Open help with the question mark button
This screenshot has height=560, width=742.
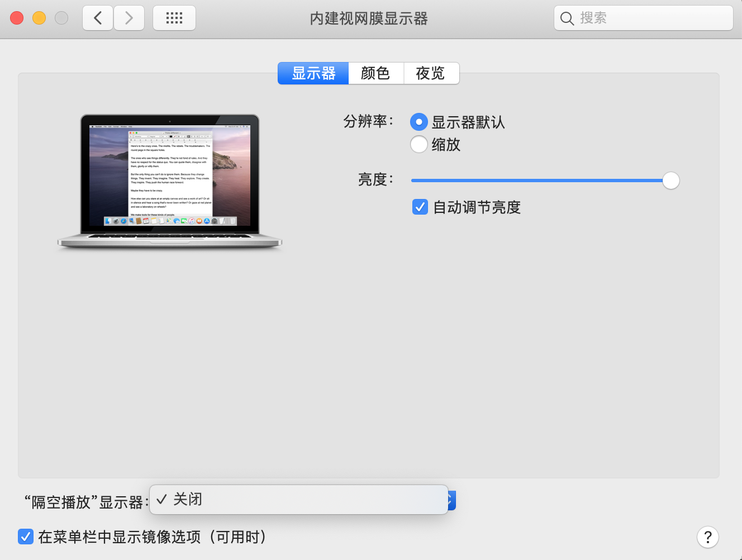click(707, 537)
